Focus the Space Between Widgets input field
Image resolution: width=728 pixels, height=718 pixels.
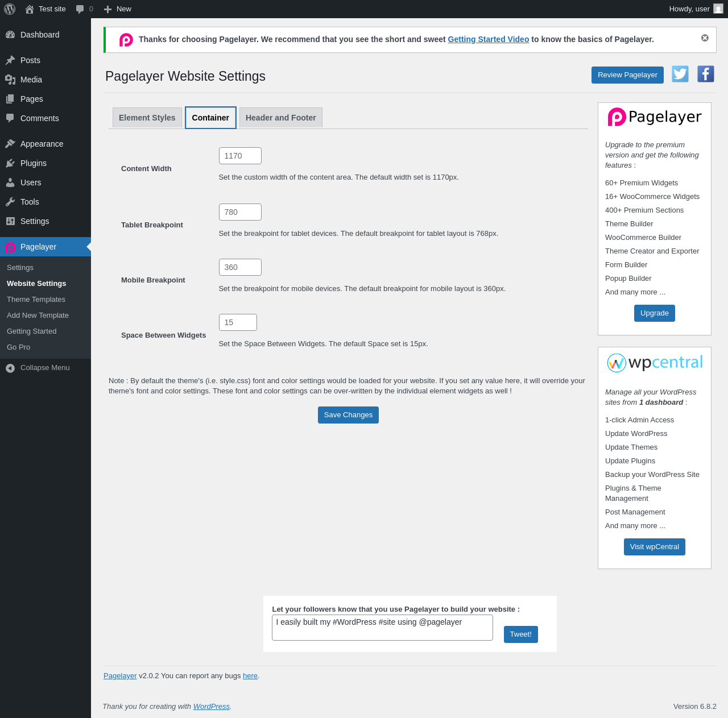[238, 322]
